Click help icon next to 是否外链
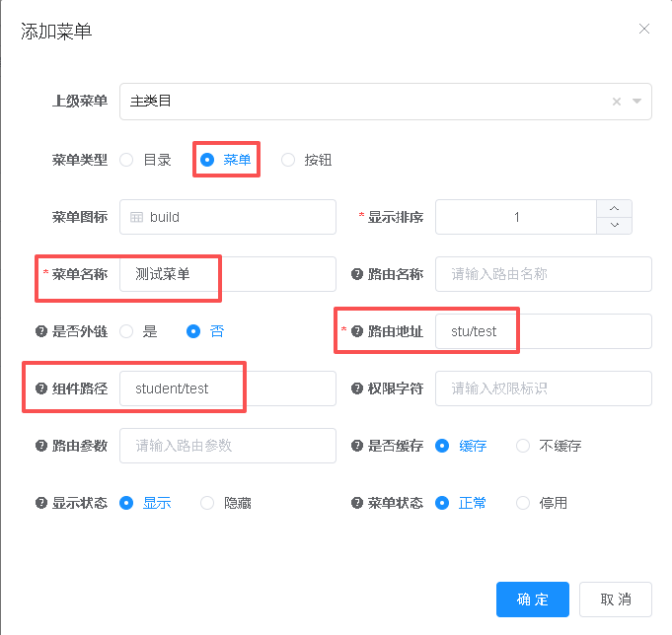Screen dimensions: 672x635 41,331
